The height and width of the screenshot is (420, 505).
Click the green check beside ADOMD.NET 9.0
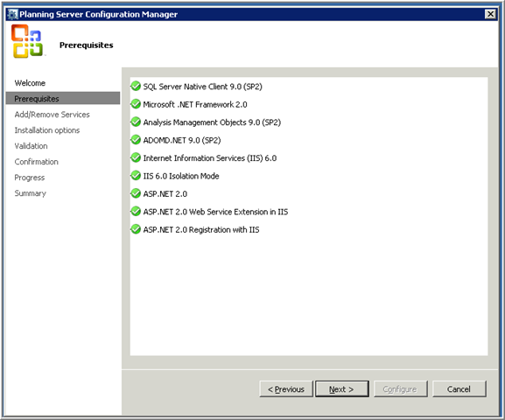[x=136, y=140]
